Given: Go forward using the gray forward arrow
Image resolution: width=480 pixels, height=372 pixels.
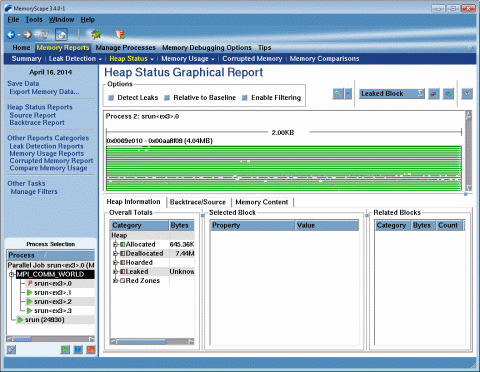Looking at the screenshot, I should [x=27, y=34].
